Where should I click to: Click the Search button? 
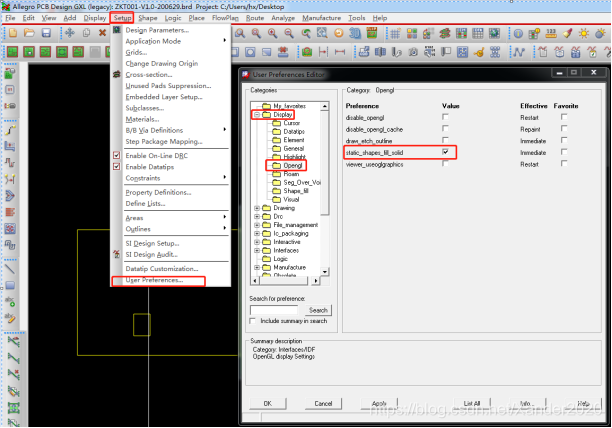[x=318, y=310]
